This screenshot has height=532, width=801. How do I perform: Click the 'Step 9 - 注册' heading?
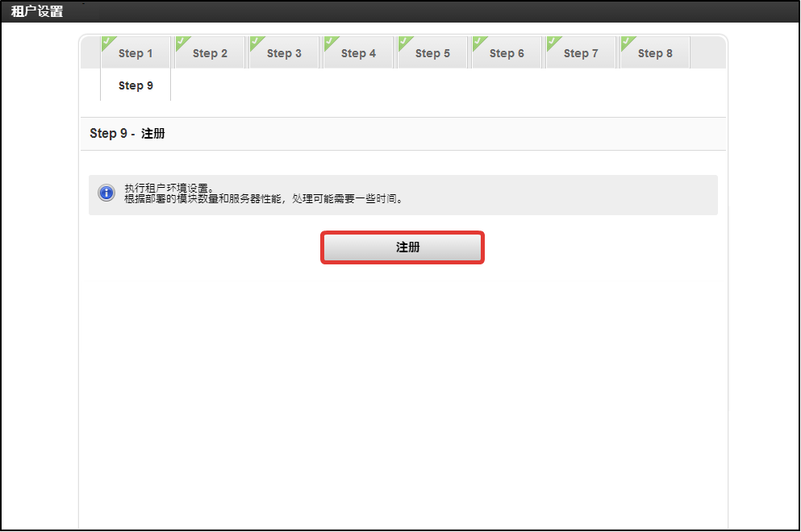(x=127, y=134)
